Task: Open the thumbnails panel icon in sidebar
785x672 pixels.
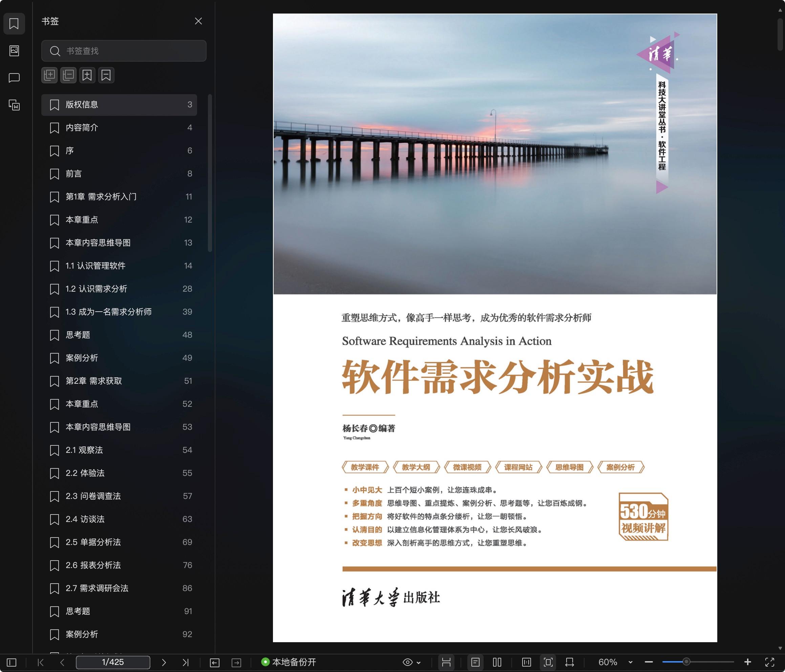Action: coord(14,50)
